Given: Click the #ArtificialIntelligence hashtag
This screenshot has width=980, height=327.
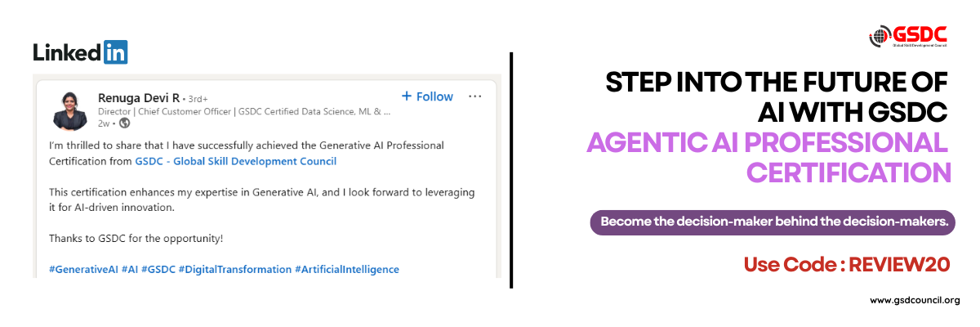Looking at the screenshot, I should 347,269.
